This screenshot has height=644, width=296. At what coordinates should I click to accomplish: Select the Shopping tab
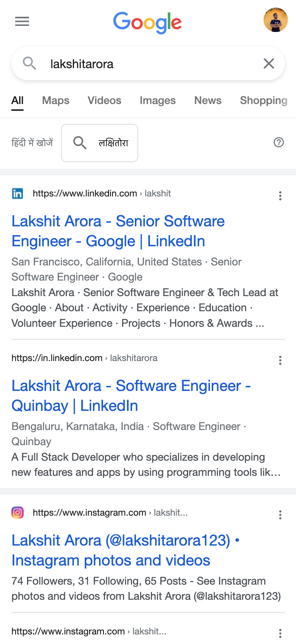(x=263, y=101)
